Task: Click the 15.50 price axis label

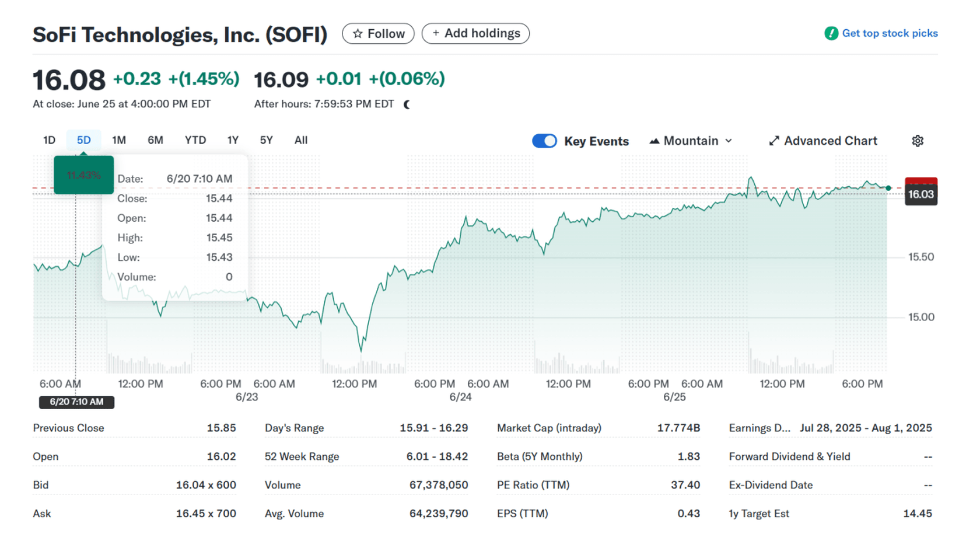Action: pos(921,257)
